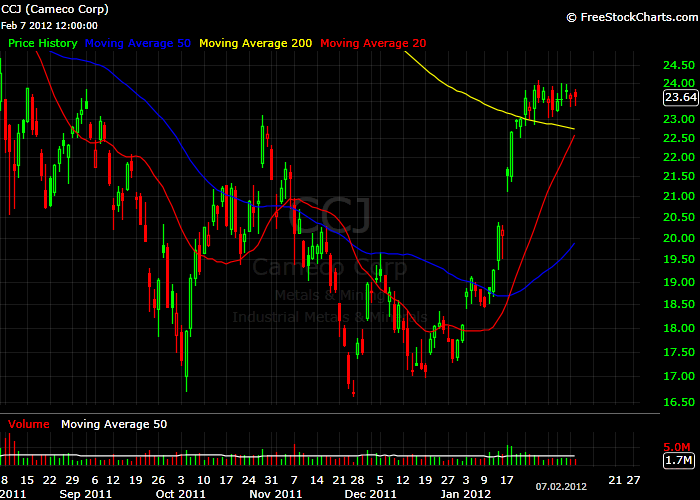Click the current price box 23.64
Screen dimensions: 700x500
(680, 97)
